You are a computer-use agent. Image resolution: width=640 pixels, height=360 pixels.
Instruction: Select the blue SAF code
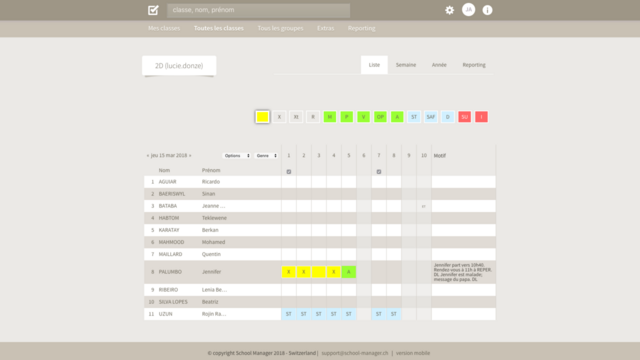[x=431, y=117]
